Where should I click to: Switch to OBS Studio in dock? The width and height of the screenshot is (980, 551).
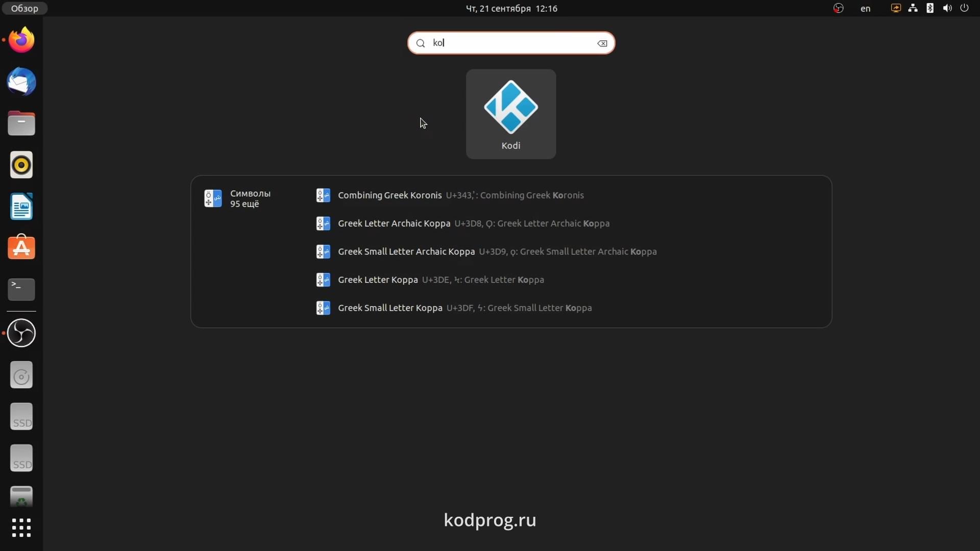point(21,333)
